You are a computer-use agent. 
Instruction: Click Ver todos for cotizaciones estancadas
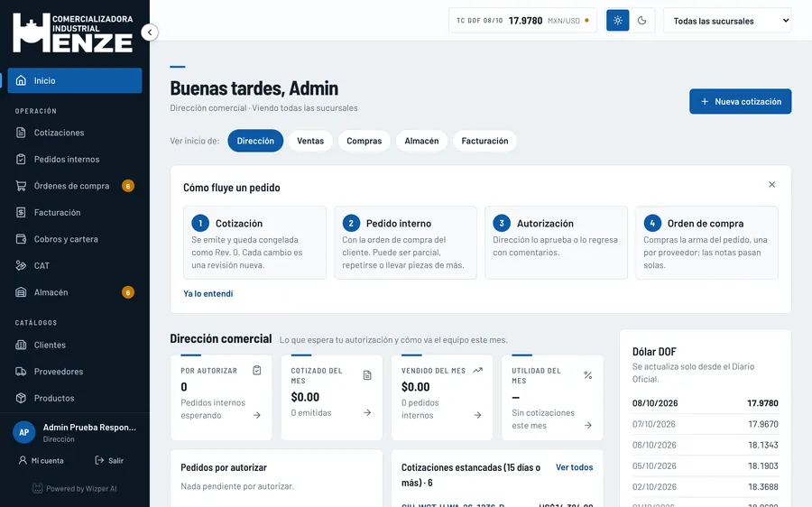tap(575, 467)
